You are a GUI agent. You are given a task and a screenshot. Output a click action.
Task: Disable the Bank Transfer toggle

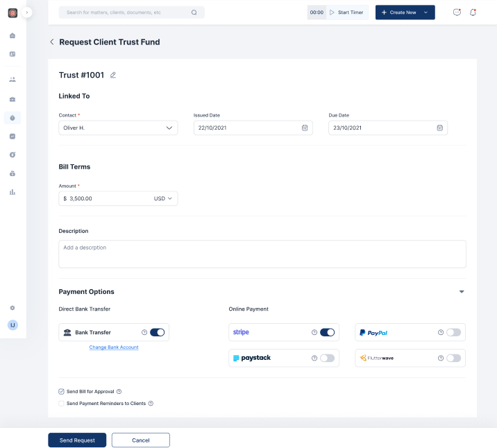click(158, 332)
